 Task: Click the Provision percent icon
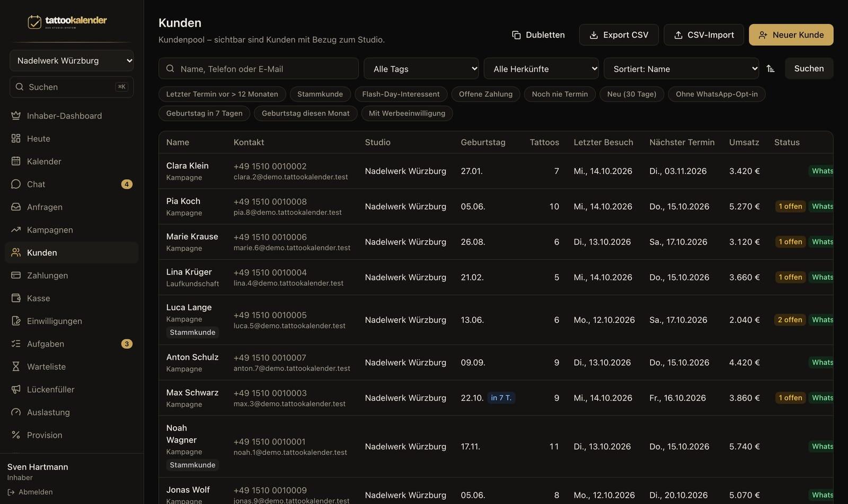click(16, 435)
